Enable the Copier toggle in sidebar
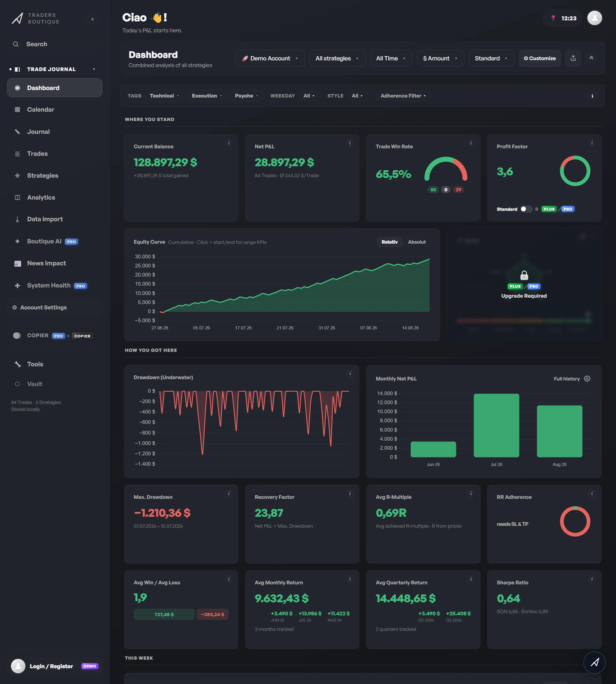 [x=17, y=335]
